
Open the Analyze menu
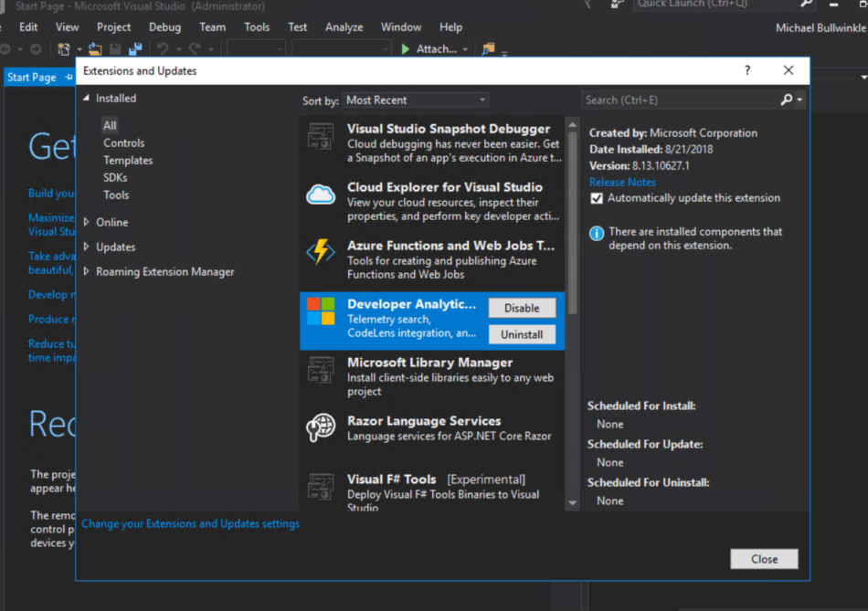coord(344,27)
